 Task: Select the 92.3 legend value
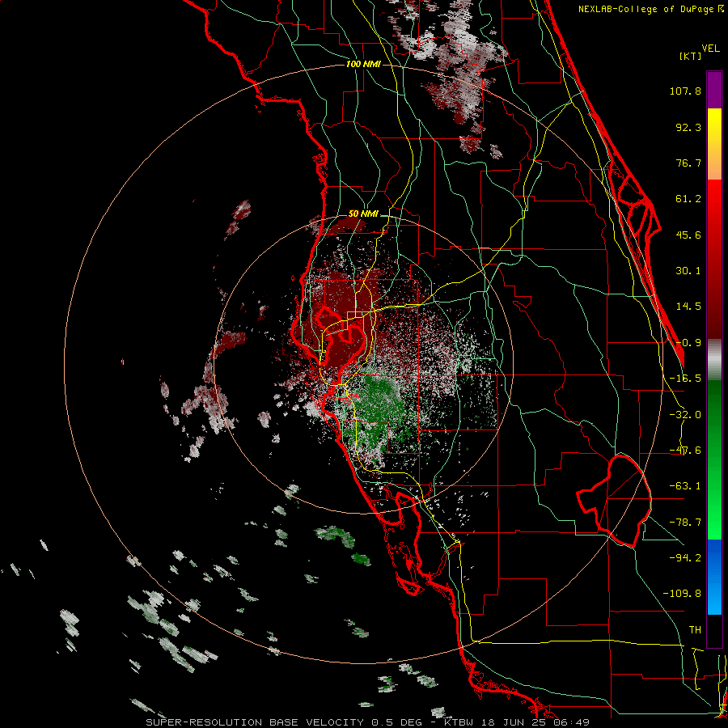point(688,127)
